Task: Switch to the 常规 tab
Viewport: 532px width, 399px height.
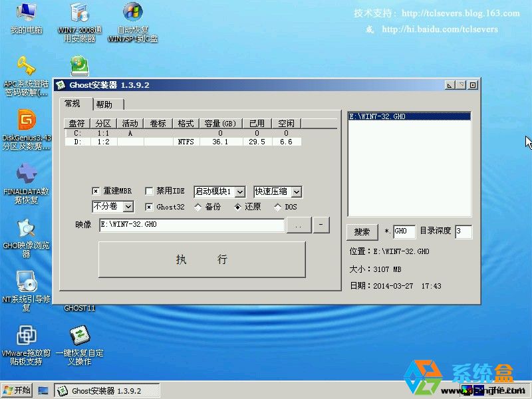Action: coord(72,104)
